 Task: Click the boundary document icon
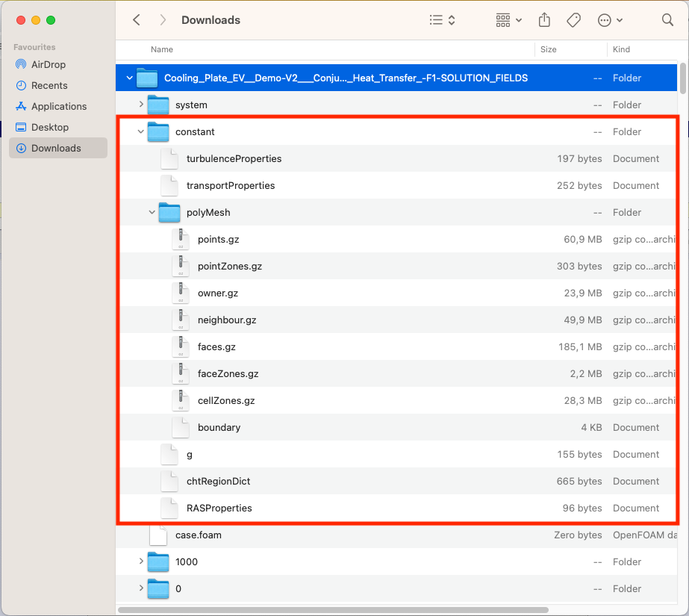tap(181, 427)
